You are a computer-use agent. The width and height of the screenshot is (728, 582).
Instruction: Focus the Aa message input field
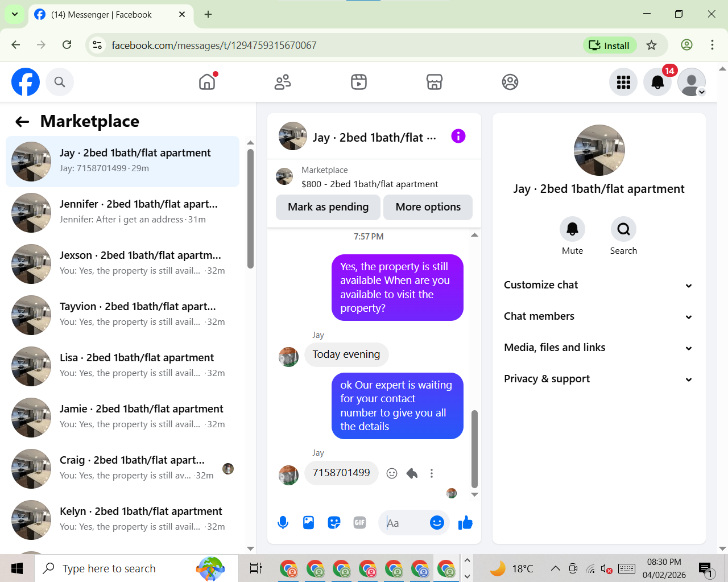tap(405, 523)
